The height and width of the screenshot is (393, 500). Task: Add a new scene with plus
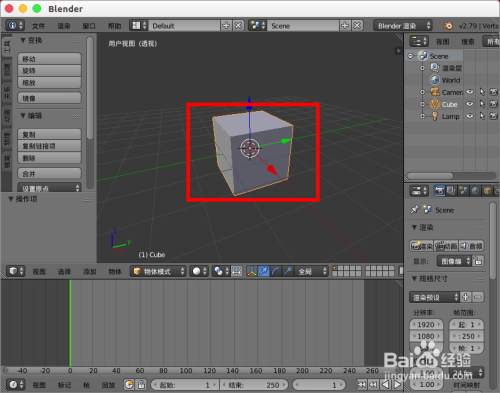345,26
